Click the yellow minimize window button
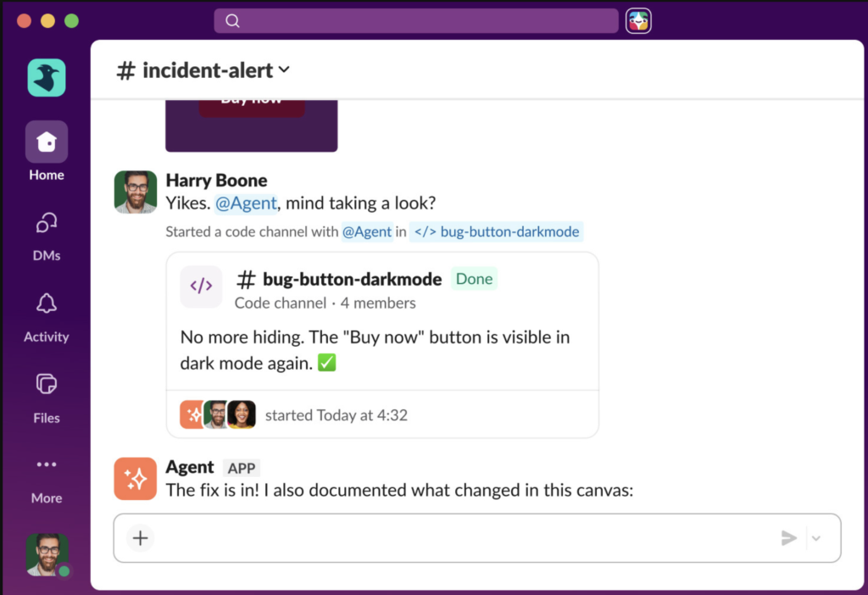Screen dimensions: 868x595 47,21
